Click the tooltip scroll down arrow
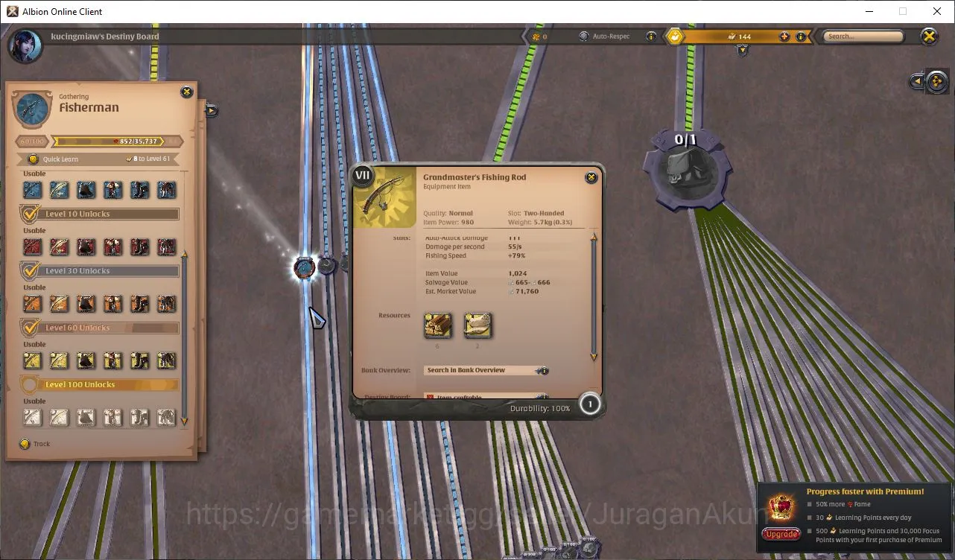This screenshot has height=560, width=955. click(x=594, y=357)
